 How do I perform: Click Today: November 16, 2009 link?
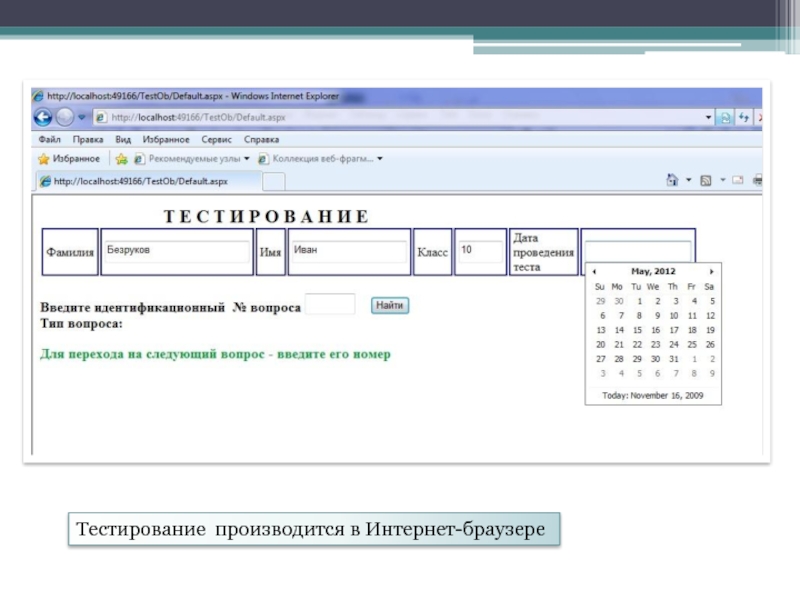point(653,394)
